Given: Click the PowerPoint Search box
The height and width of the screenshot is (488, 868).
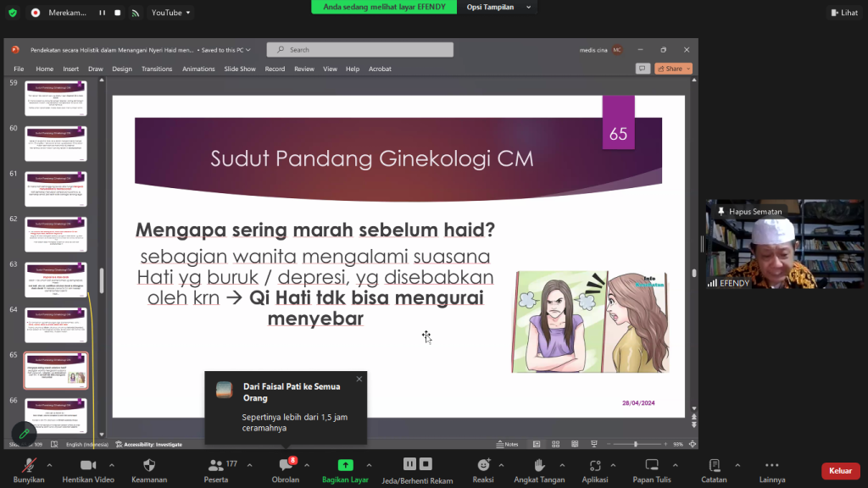Looking at the screenshot, I should (x=359, y=50).
